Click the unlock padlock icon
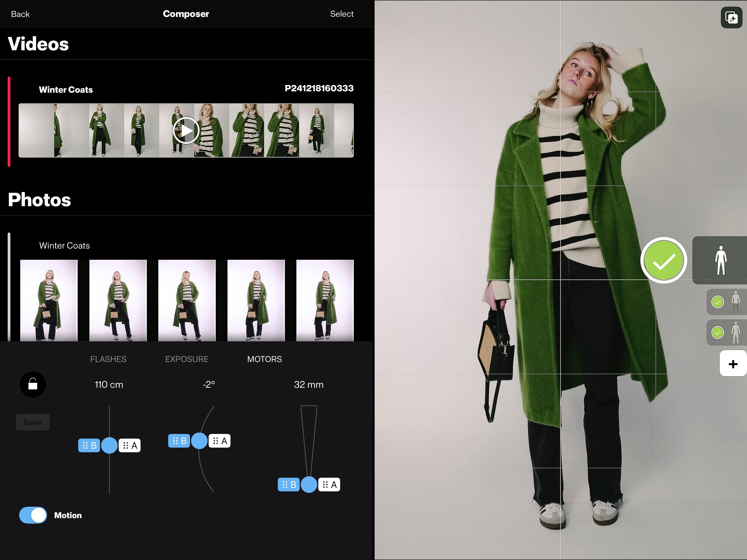This screenshot has height=560, width=747. [33, 384]
